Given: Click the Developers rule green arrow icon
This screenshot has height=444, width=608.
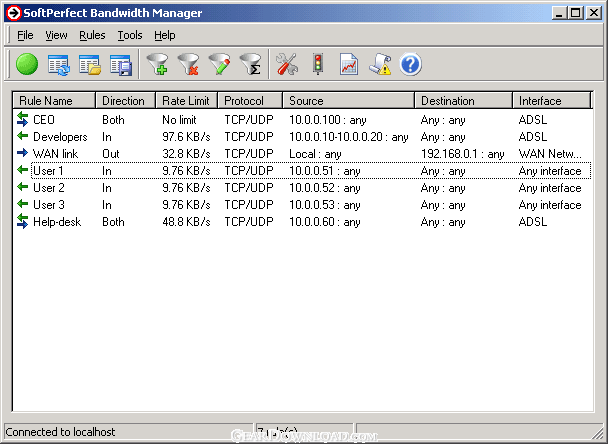Looking at the screenshot, I should [22, 136].
